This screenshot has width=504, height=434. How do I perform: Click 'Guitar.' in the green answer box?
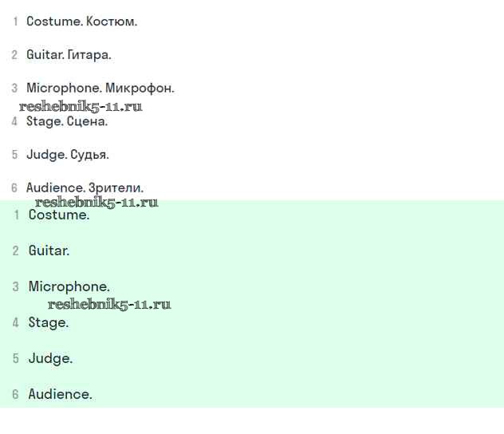[49, 251]
